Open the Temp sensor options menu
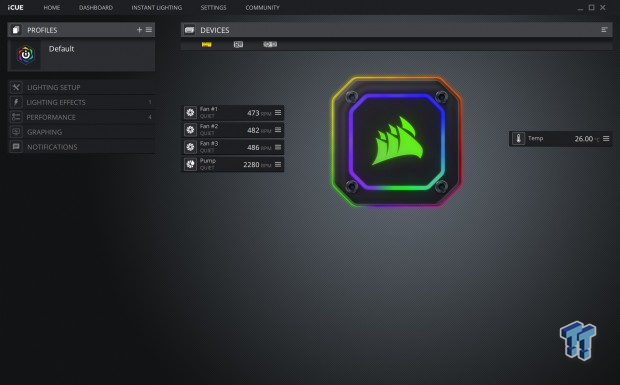 click(606, 138)
